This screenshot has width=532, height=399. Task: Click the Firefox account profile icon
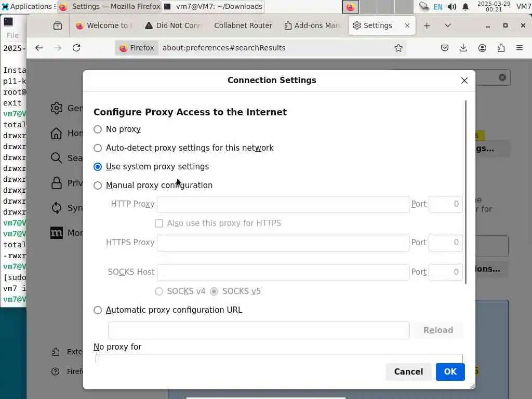482,48
